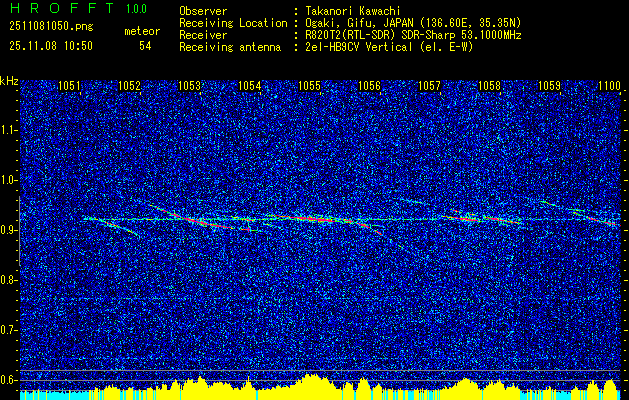Viewport: 629px width, 400px height.
Task: Click the HROFFT title text
Action: 62,8
